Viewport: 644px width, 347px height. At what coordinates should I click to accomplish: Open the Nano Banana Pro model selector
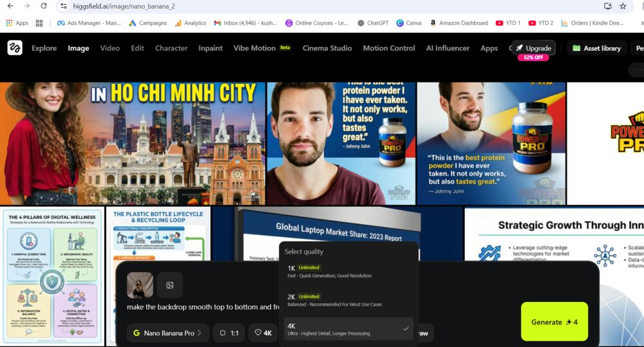tap(167, 333)
